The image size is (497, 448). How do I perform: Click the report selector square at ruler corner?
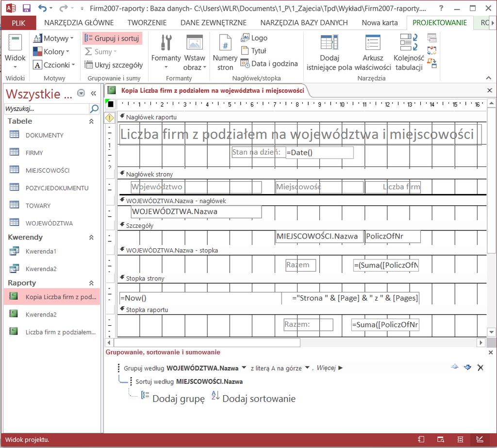tap(111, 104)
